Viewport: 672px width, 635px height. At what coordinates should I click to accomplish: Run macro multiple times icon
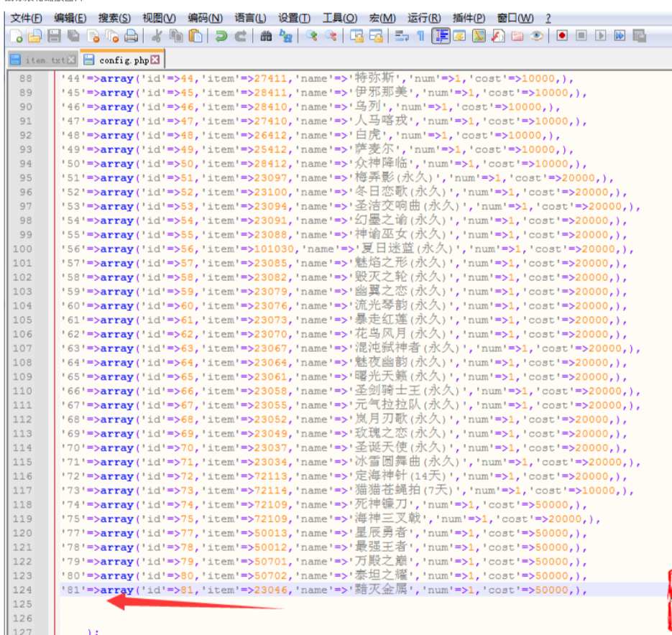(620, 36)
